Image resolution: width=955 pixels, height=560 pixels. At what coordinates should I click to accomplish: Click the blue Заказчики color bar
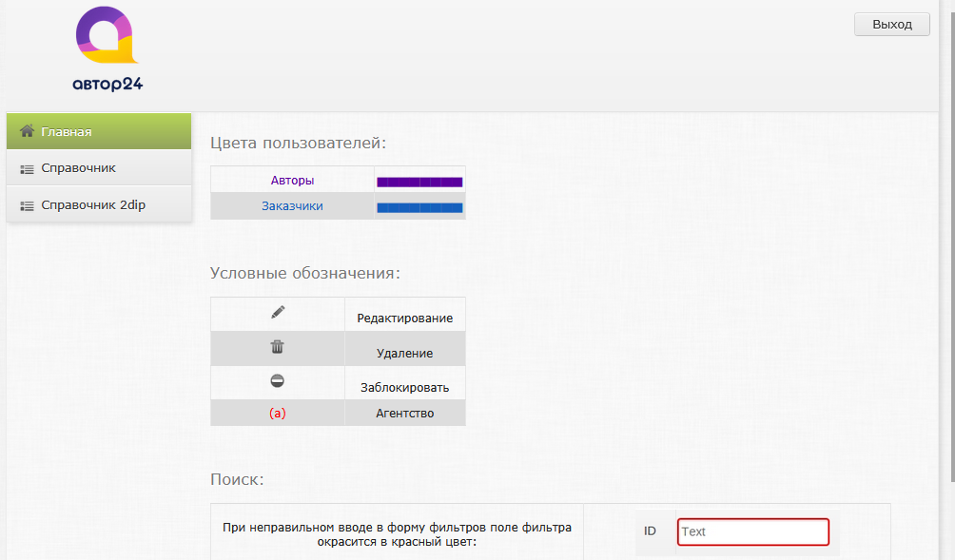tap(420, 206)
